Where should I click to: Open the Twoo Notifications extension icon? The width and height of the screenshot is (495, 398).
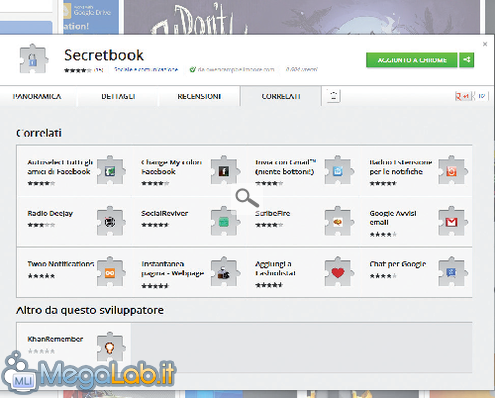110,272
